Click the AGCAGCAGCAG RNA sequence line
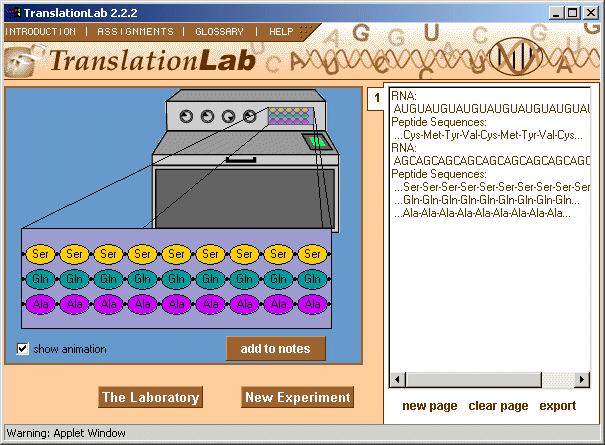The image size is (605, 445). [492, 161]
